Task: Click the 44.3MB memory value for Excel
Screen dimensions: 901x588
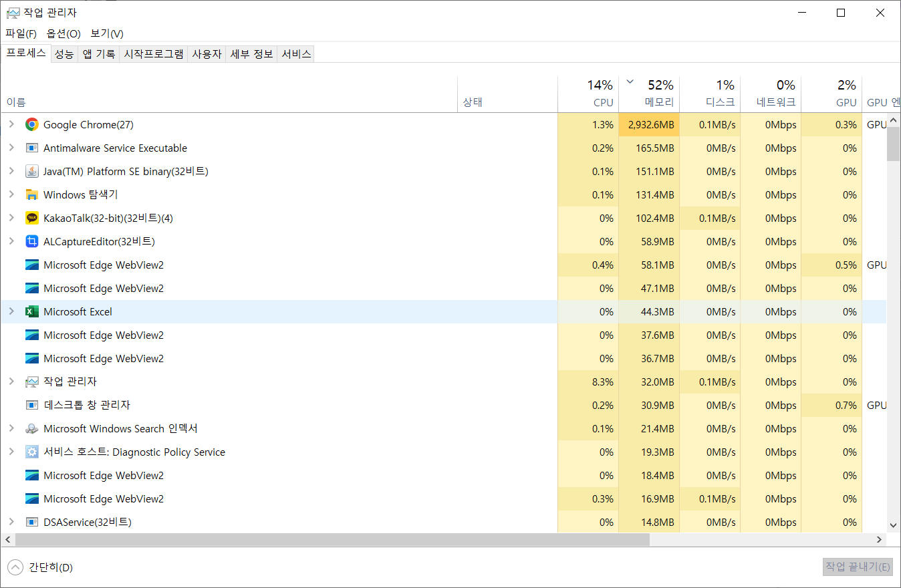Action: [658, 312]
